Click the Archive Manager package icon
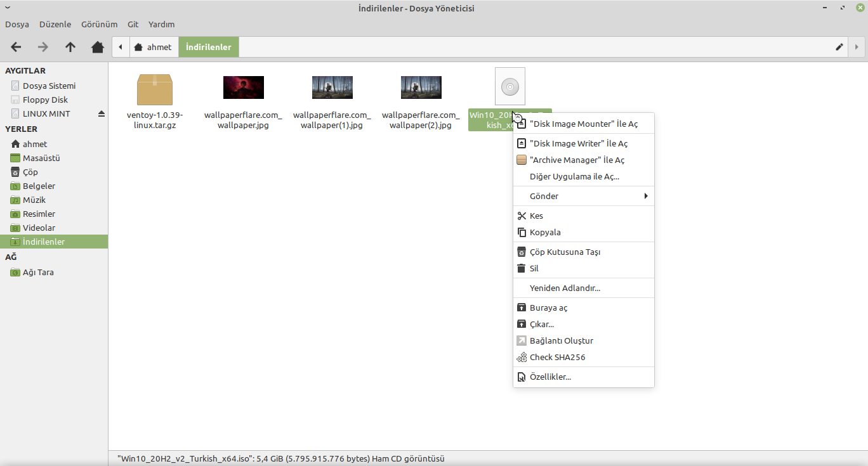The image size is (868, 466). coord(522,160)
